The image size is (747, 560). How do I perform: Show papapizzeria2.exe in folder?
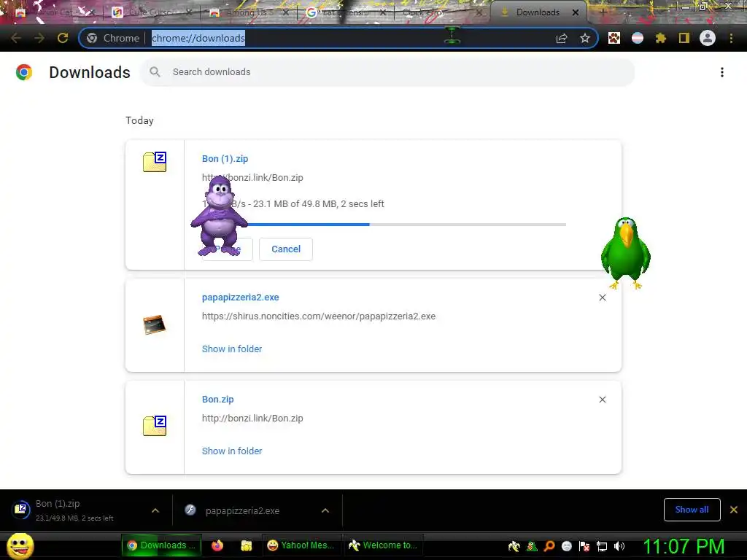pos(232,349)
